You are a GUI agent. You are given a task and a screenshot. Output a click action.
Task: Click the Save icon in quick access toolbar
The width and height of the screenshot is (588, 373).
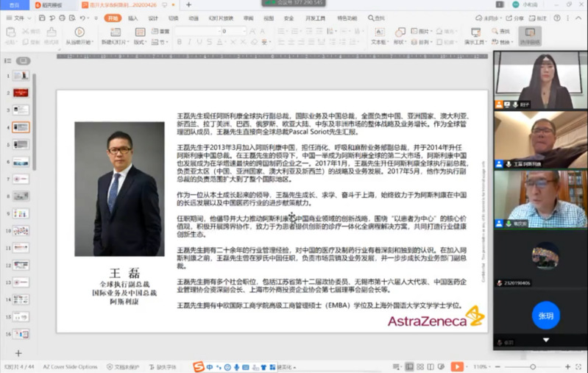point(42,18)
